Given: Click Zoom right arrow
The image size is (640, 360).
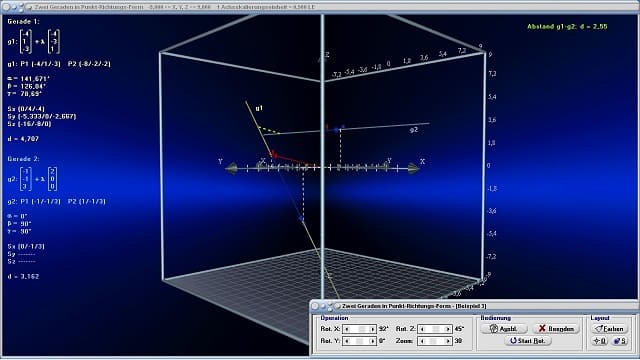Looking at the screenshot, I should click(x=447, y=341).
